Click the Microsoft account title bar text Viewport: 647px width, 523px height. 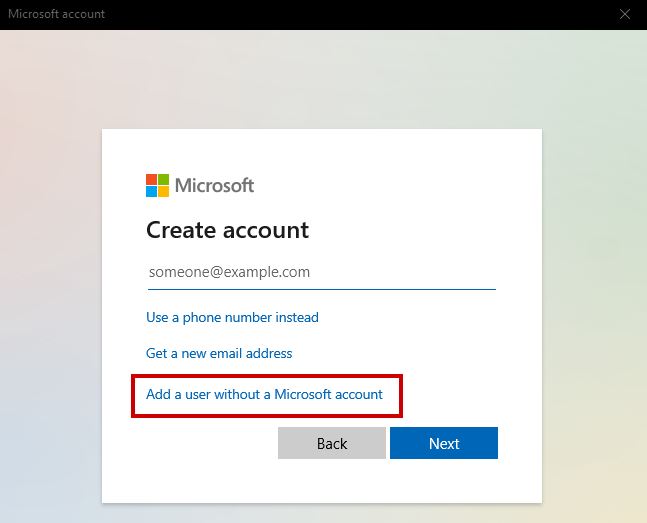[x=56, y=14]
